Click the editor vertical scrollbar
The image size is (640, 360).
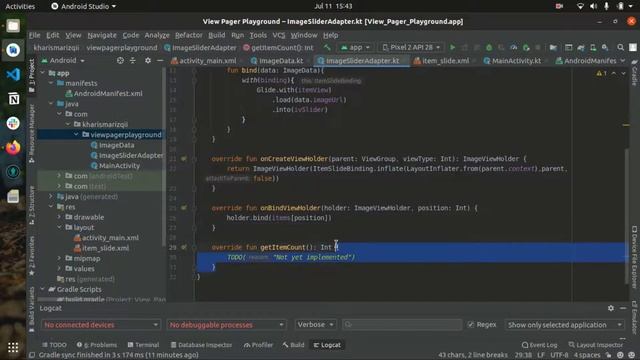tap(626, 216)
